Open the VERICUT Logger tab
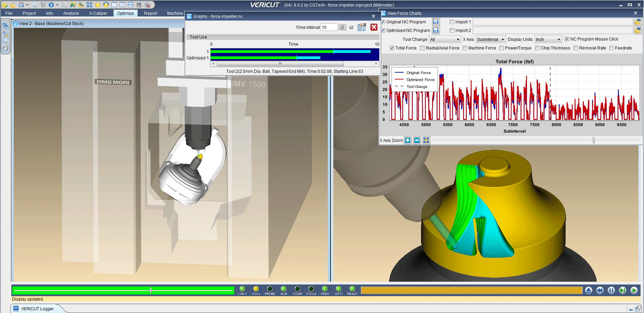This screenshot has height=313, width=644. tap(37, 309)
